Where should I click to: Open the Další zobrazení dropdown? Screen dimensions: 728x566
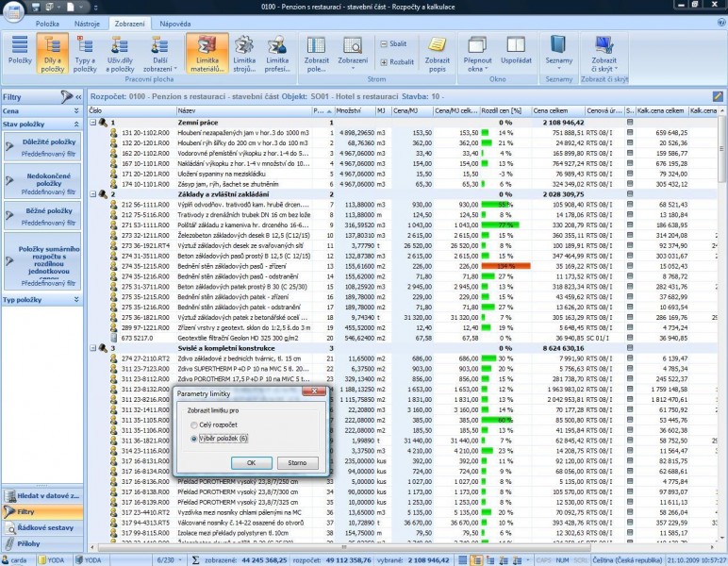157,53
